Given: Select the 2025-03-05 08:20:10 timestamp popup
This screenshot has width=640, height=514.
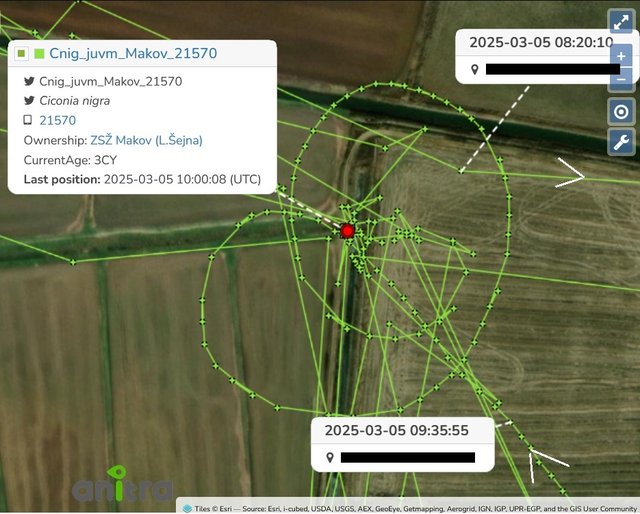Looking at the screenshot, I should tap(541, 42).
